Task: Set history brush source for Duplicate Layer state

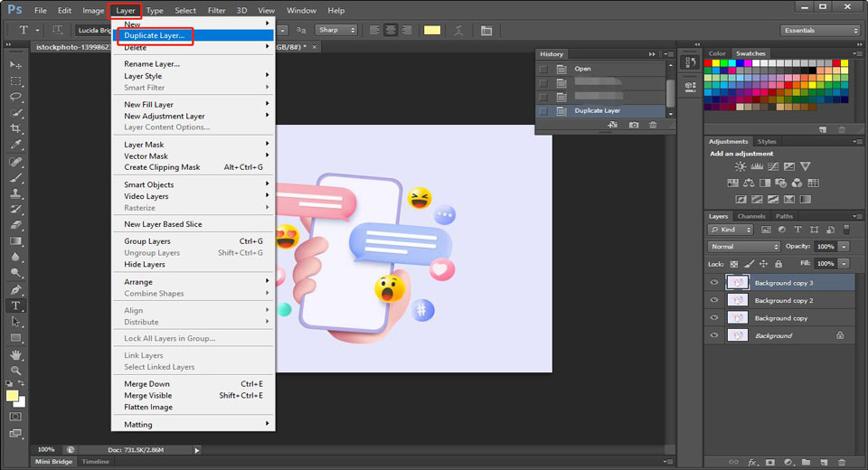Action: 543,110
